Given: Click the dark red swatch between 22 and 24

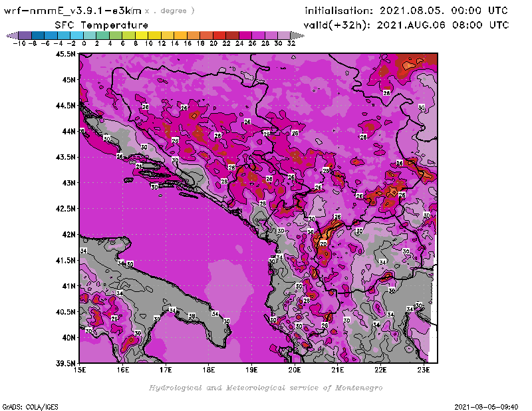Looking at the screenshot, I should [232, 35].
